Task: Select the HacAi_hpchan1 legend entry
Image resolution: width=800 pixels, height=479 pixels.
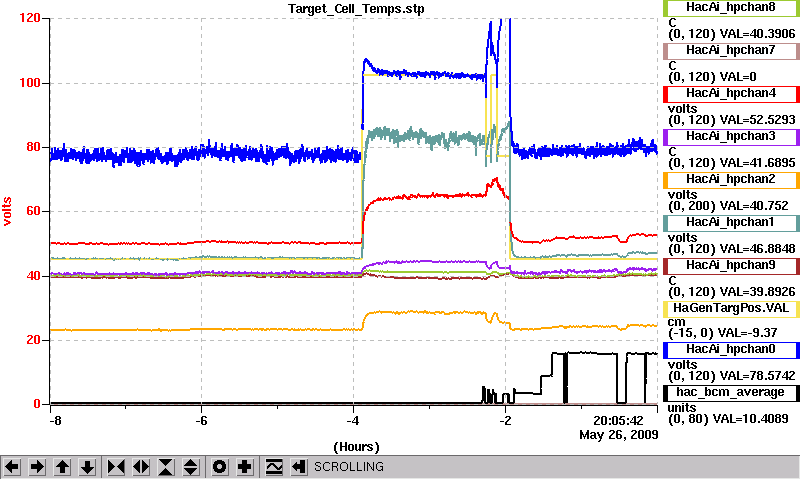Action: click(731, 223)
